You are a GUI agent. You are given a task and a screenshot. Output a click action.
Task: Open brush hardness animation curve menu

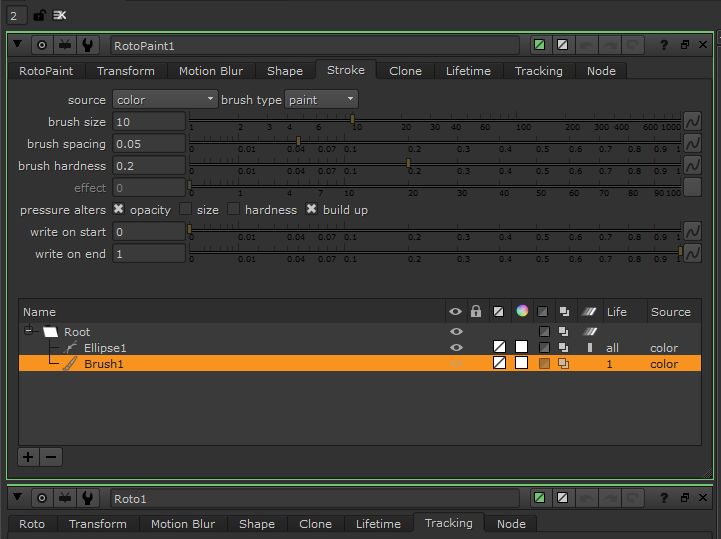(692, 166)
